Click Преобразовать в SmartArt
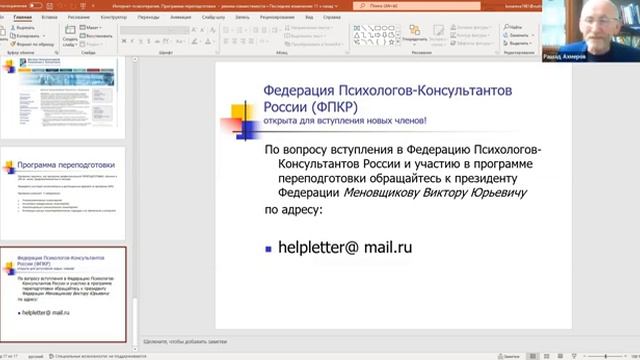The width and height of the screenshot is (640, 360). [x=314, y=44]
